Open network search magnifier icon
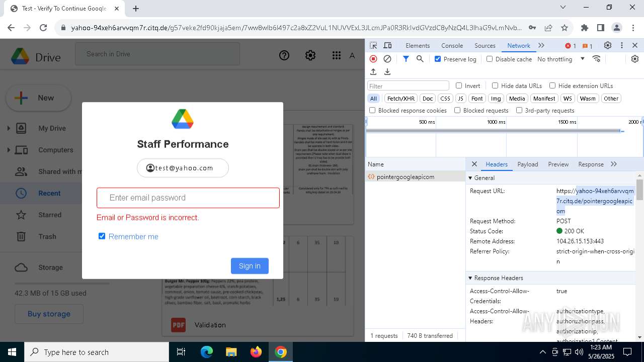Image resolution: width=644 pixels, height=362 pixels. point(420,59)
